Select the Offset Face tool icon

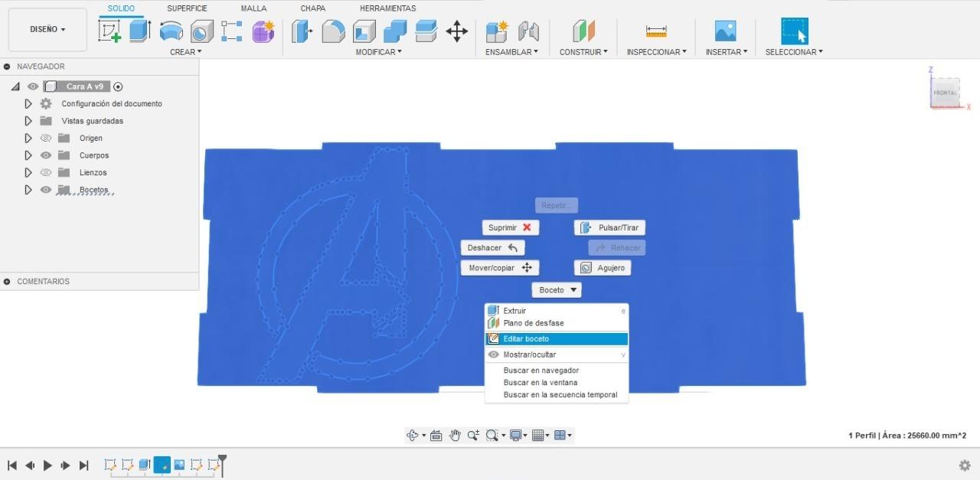[426, 31]
